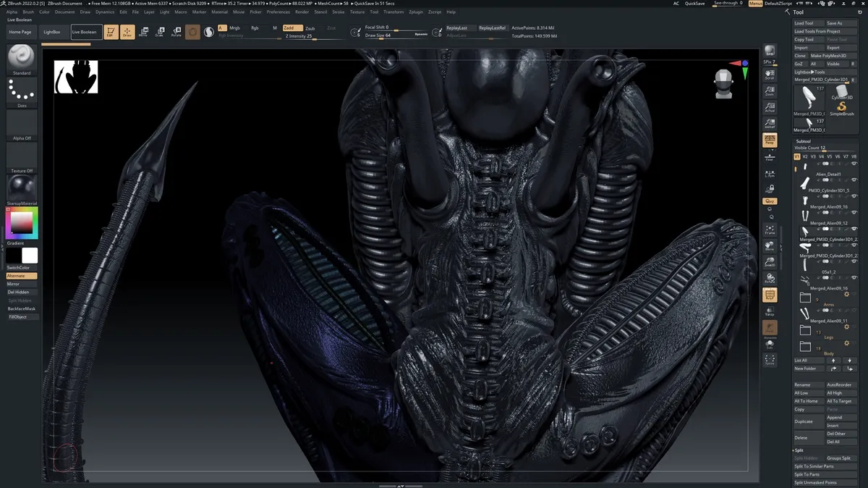Image resolution: width=868 pixels, height=488 pixels.
Task: Expand the Legs subtool folder
Action: [x=805, y=330]
